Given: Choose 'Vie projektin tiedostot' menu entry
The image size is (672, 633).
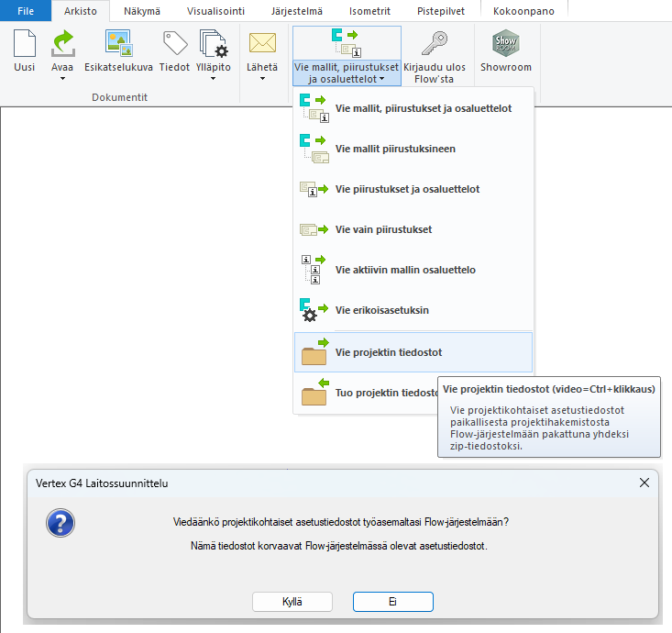Looking at the screenshot, I should 413,352.
